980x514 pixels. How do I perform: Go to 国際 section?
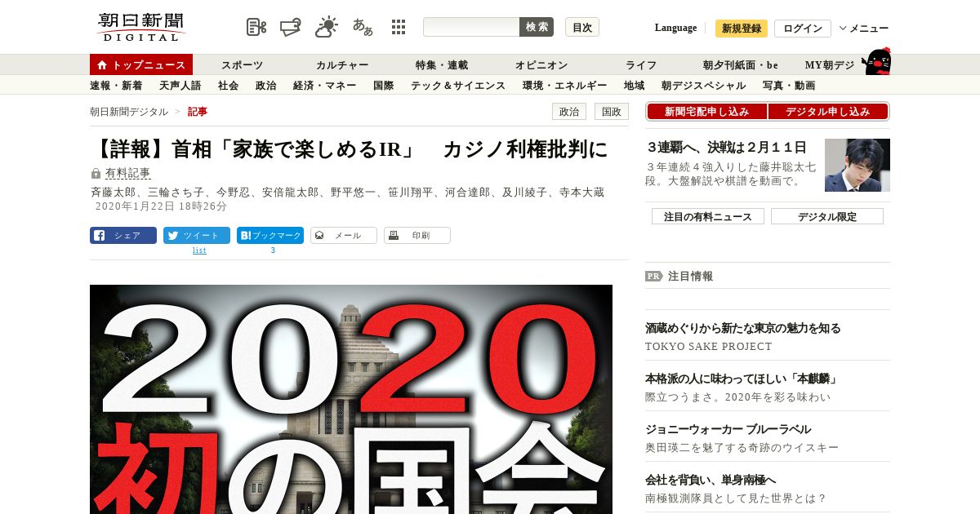coord(383,86)
